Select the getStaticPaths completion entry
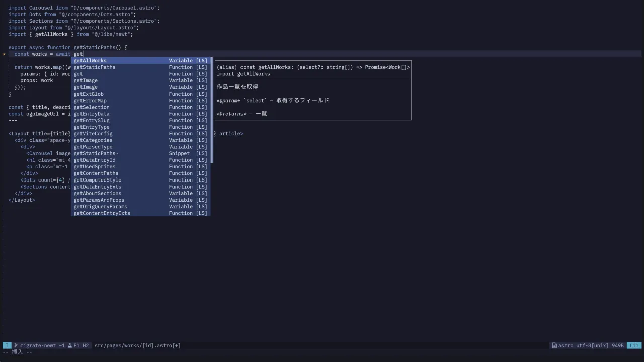This screenshot has height=362, width=644. click(x=94, y=67)
